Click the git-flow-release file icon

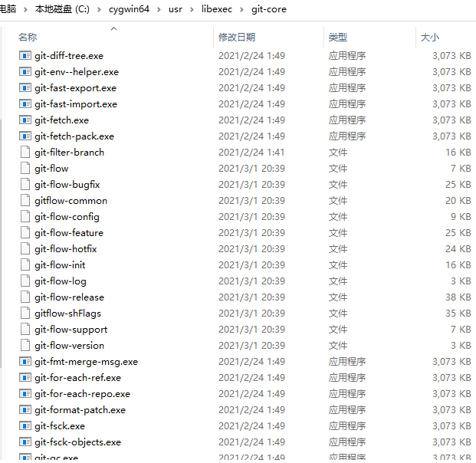pyautogui.click(x=25, y=297)
